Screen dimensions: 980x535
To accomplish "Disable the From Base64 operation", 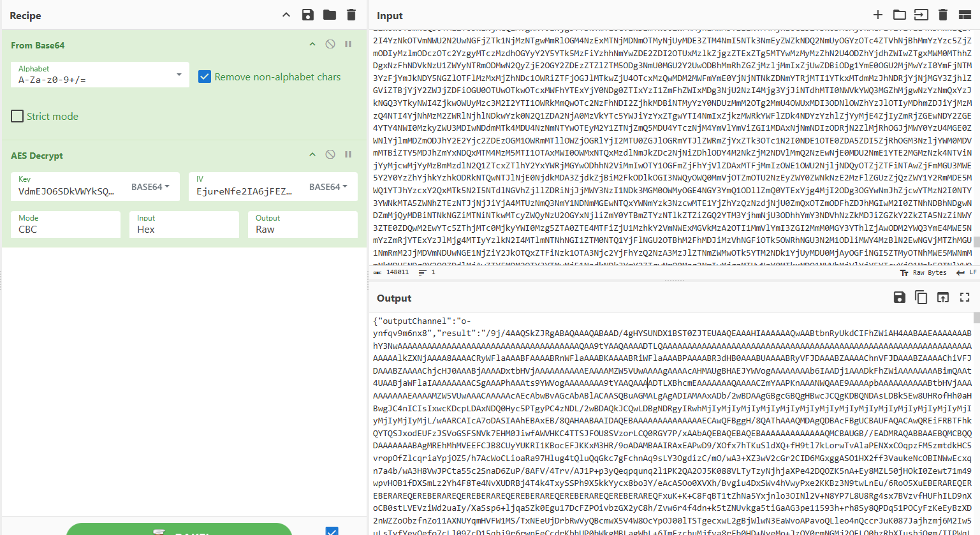I will pyautogui.click(x=330, y=44).
